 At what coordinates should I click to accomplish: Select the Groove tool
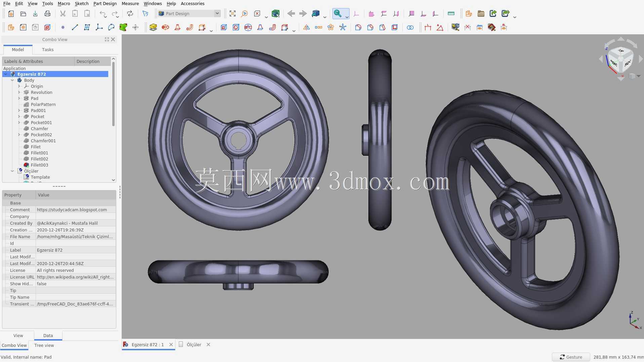pos(248,27)
